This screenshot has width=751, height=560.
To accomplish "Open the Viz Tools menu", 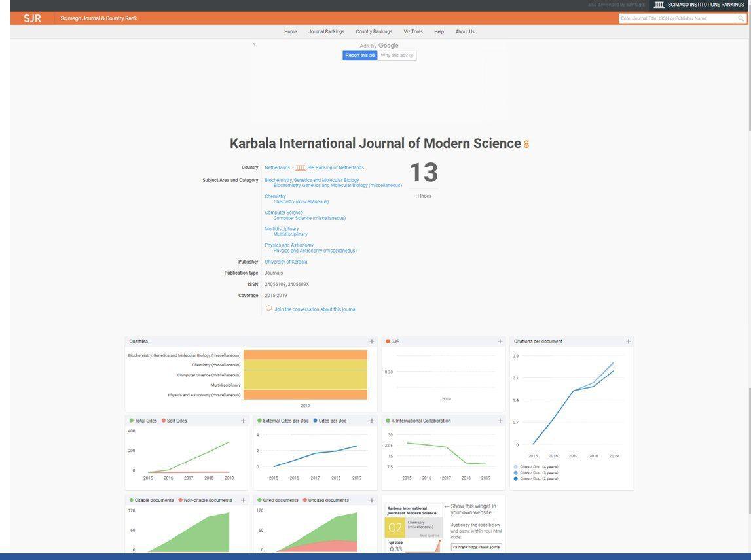I will tap(412, 31).
